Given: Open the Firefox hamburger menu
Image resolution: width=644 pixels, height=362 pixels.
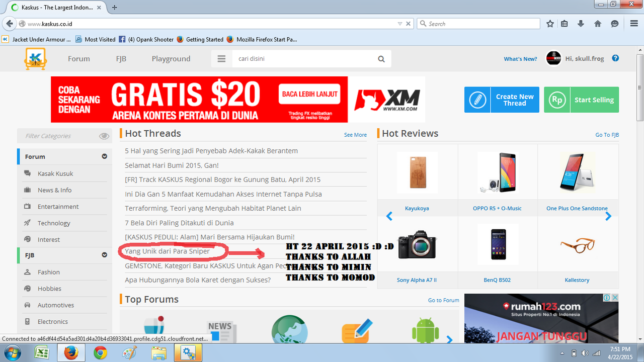Looking at the screenshot, I should coord(634,24).
